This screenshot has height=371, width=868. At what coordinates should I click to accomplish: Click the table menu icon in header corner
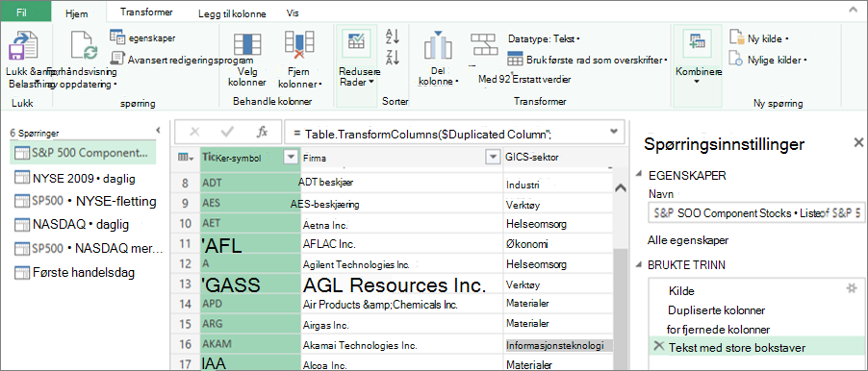[186, 158]
